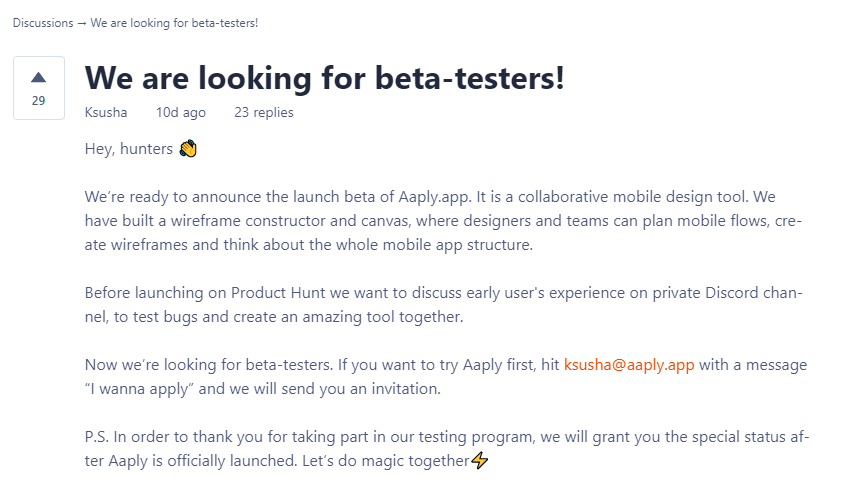Jump to the 23 replies
Screen dimensions: 868x489
264,112
